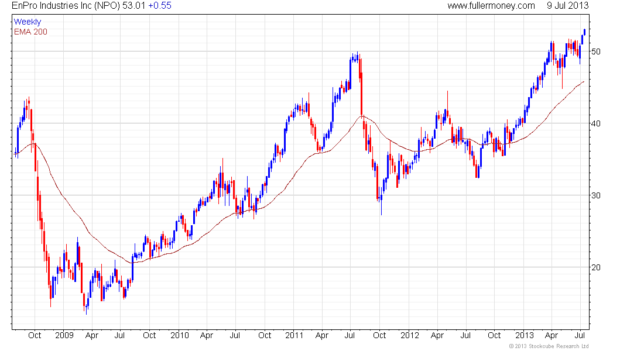Click the Apr label following 2009
The width and height of the screenshot is (644, 351).
[x=92, y=335]
